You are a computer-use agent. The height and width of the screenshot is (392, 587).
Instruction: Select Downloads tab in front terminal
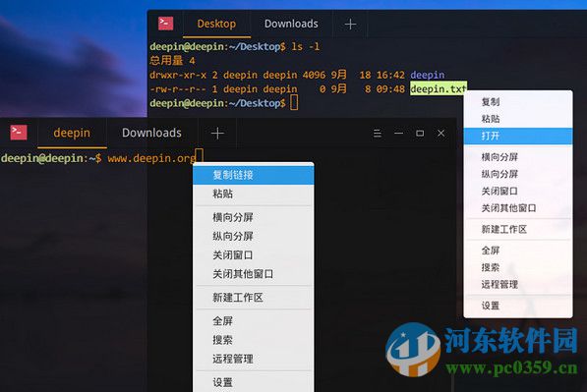point(151,133)
